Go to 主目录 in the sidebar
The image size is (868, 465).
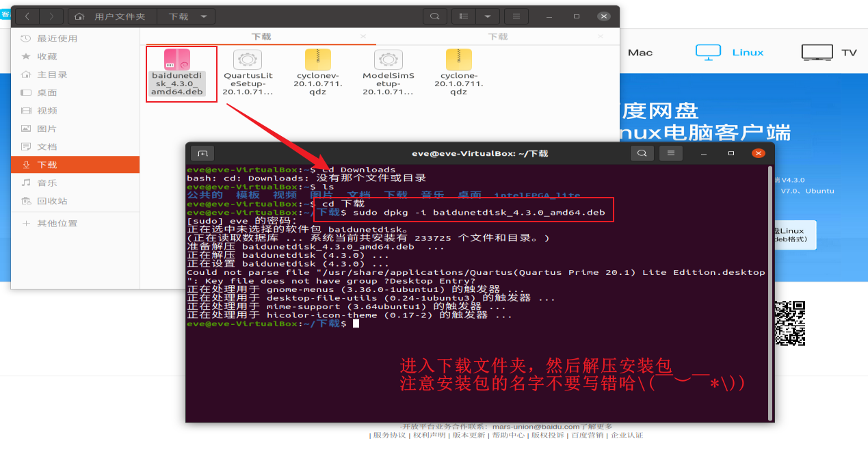point(75,75)
